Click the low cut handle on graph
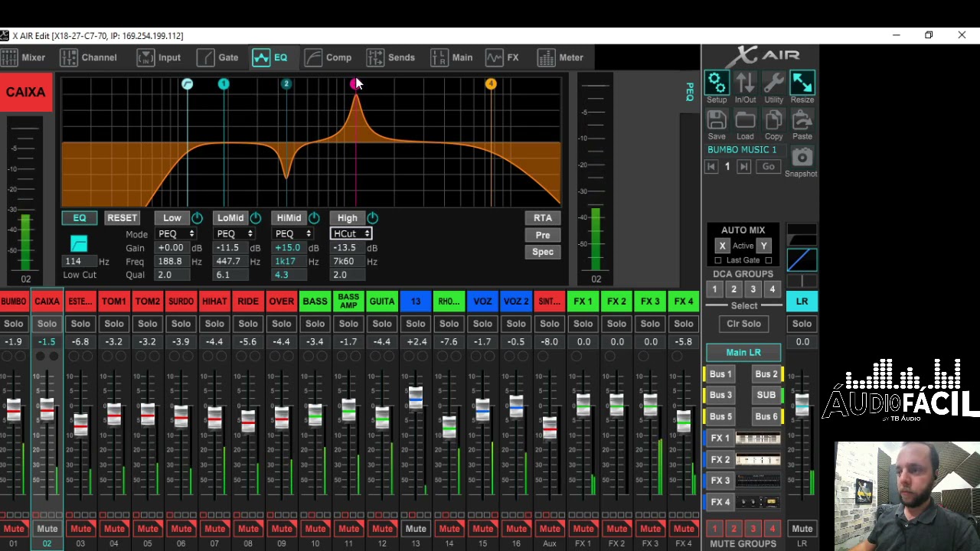The height and width of the screenshot is (551, 980). click(187, 83)
